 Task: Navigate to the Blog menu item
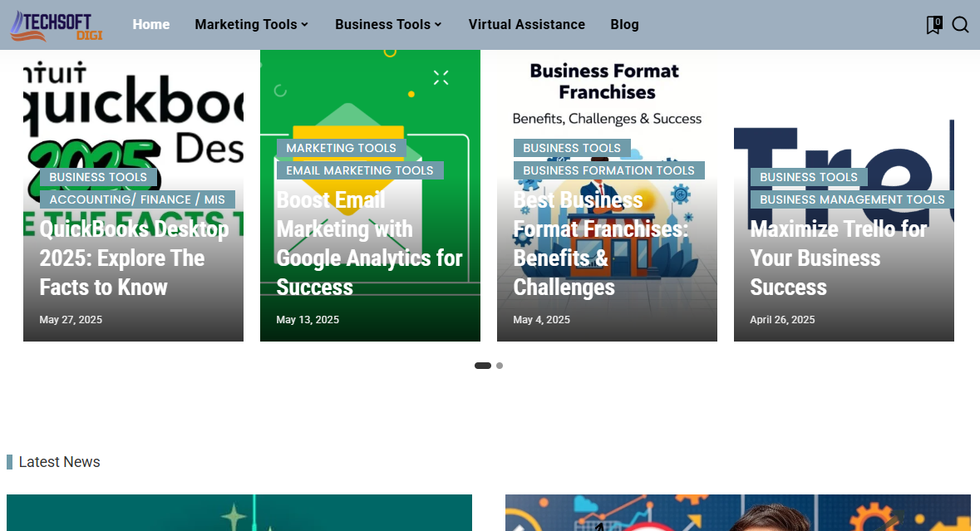point(624,25)
